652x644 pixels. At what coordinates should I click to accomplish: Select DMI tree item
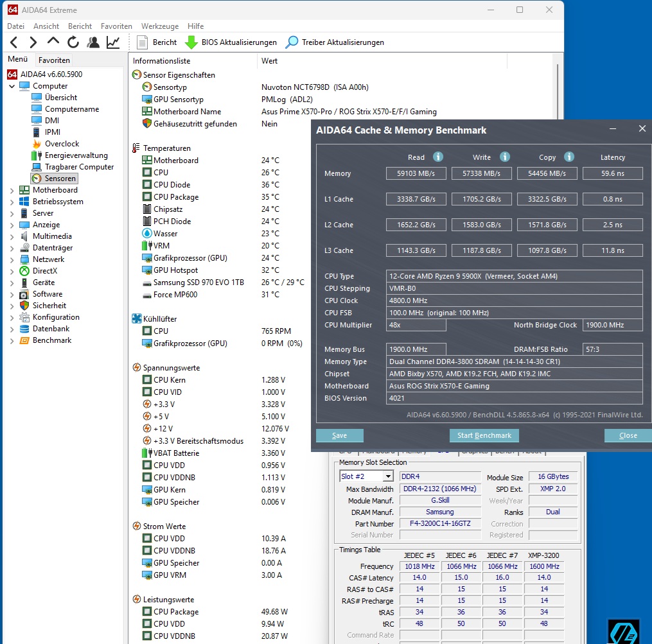(46, 120)
